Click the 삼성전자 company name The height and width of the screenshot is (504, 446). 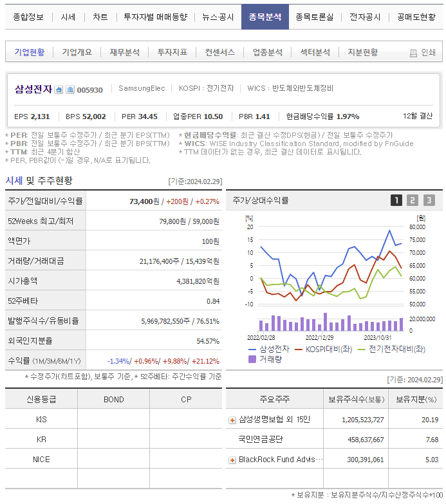coord(33,89)
